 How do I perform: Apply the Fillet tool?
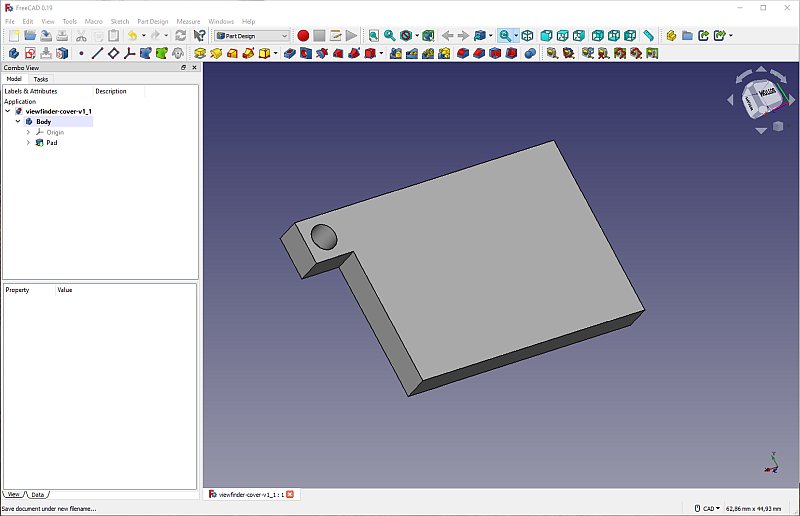(x=463, y=53)
